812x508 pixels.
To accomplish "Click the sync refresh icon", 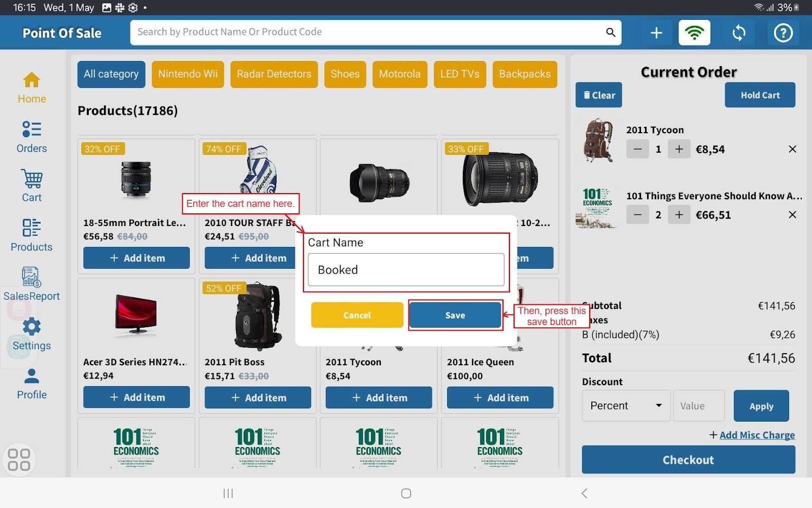I will coord(739,33).
